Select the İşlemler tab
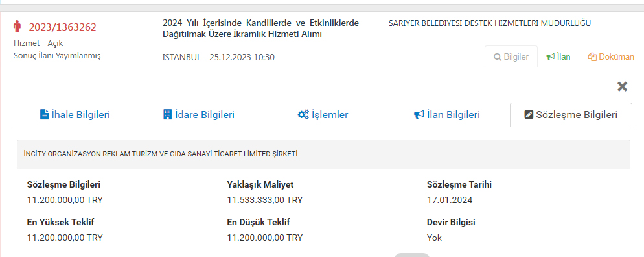644x257 pixels. pyautogui.click(x=323, y=115)
